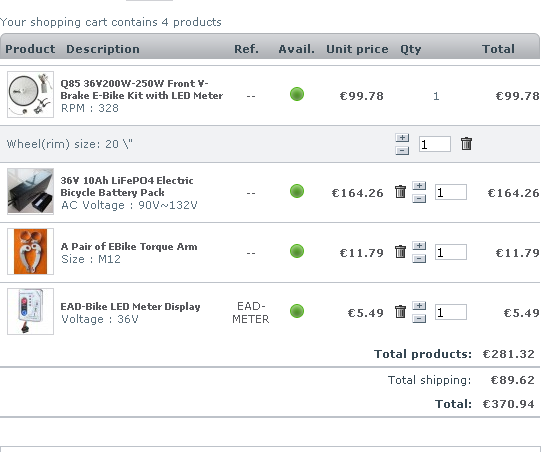The image size is (560, 452).
Task: Increase Torque Arm quantity with plus button
Action: 419,246
